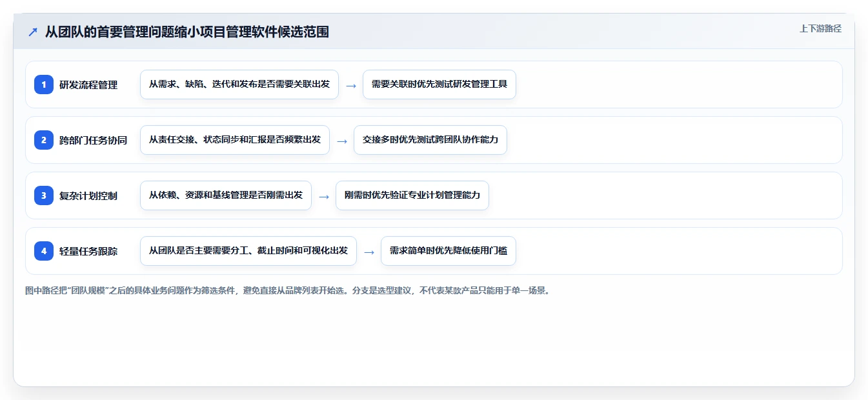Screen dimensions: 868x400
Task: Click the arrow in the 复杂计划控制 row
Action: [324, 196]
